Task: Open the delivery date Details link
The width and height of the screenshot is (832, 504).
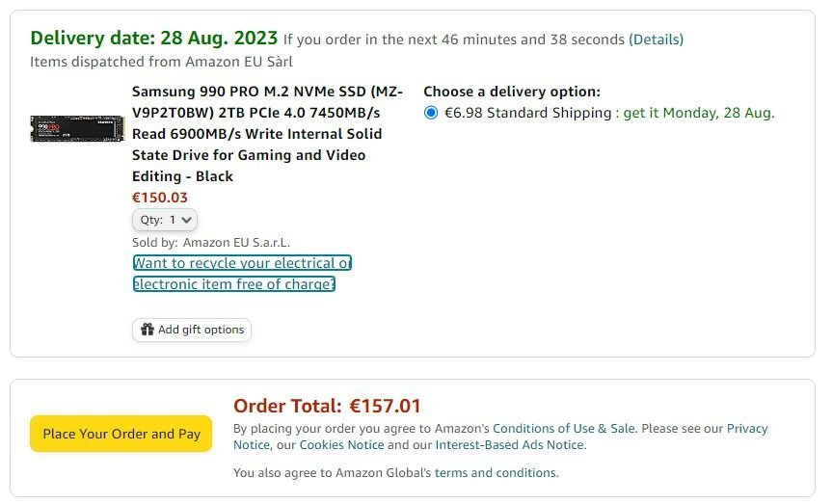Action: (656, 40)
